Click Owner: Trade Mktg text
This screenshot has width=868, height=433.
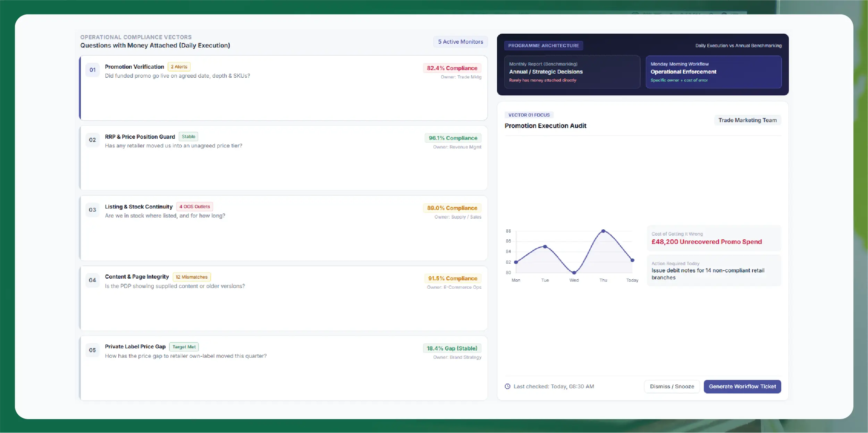click(x=461, y=77)
